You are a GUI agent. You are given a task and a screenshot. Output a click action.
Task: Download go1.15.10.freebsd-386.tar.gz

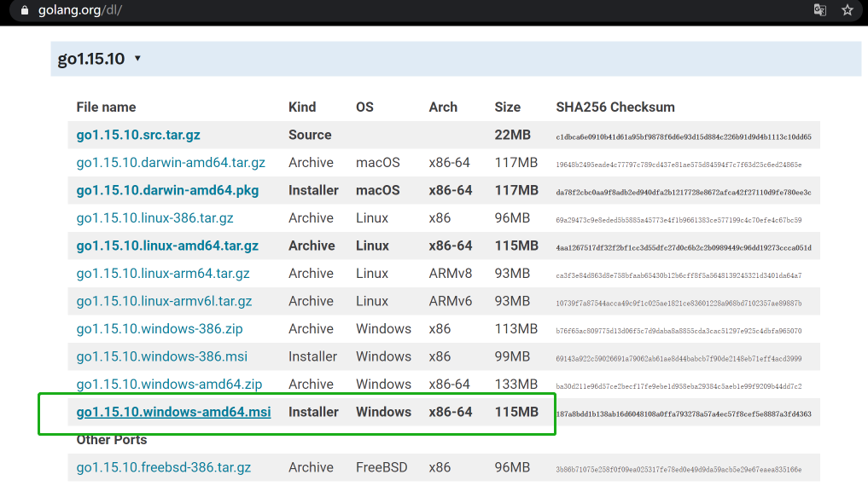click(163, 467)
